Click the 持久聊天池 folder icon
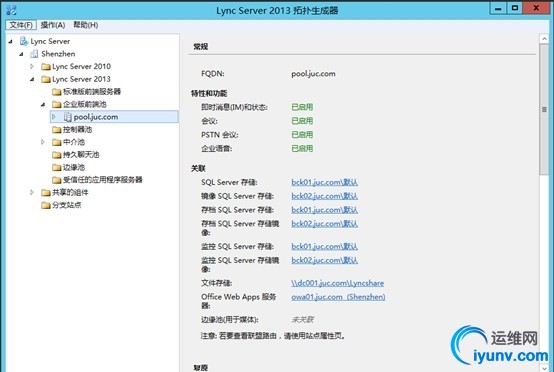The height and width of the screenshot is (372, 554). (x=57, y=155)
